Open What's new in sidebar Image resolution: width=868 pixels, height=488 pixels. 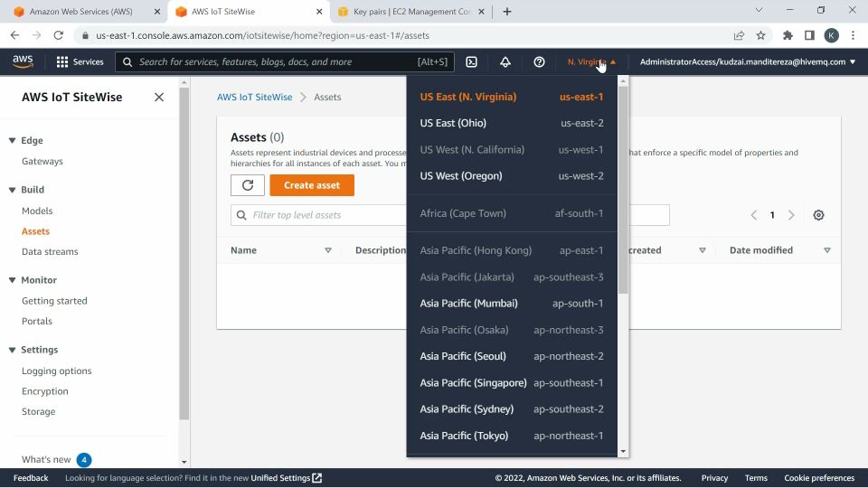(46, 460)
